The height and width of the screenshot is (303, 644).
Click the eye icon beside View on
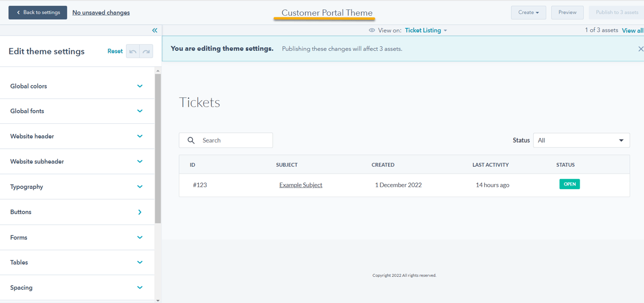pos(372,30)
